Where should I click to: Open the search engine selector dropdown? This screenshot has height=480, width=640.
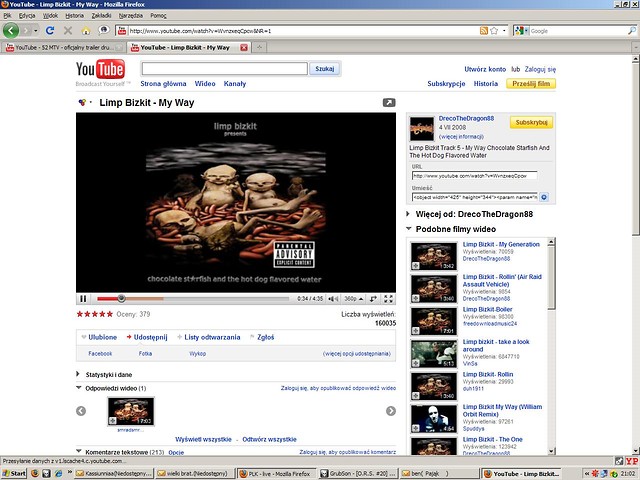[x=522, y=31]
